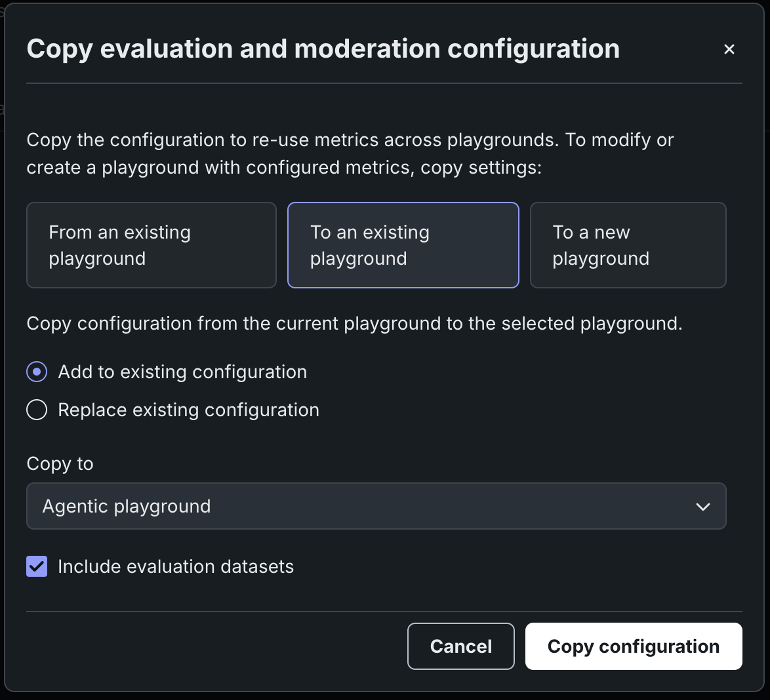Click the dialog title heading text

(x=323, y=49)
